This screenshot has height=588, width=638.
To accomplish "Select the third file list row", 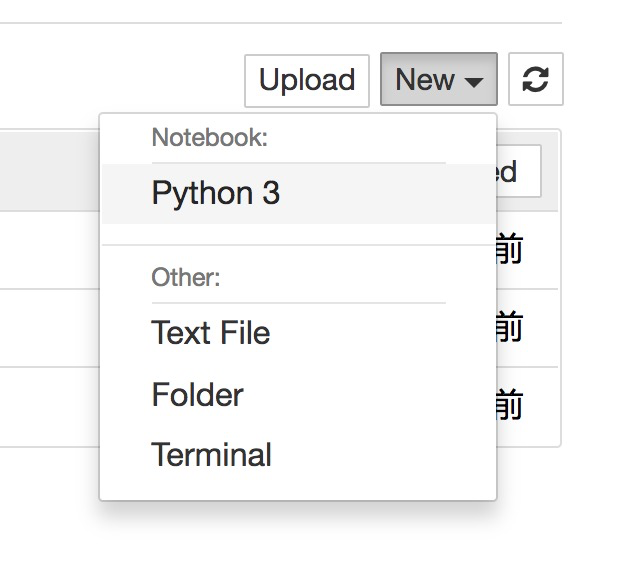I will coord(50,406).
